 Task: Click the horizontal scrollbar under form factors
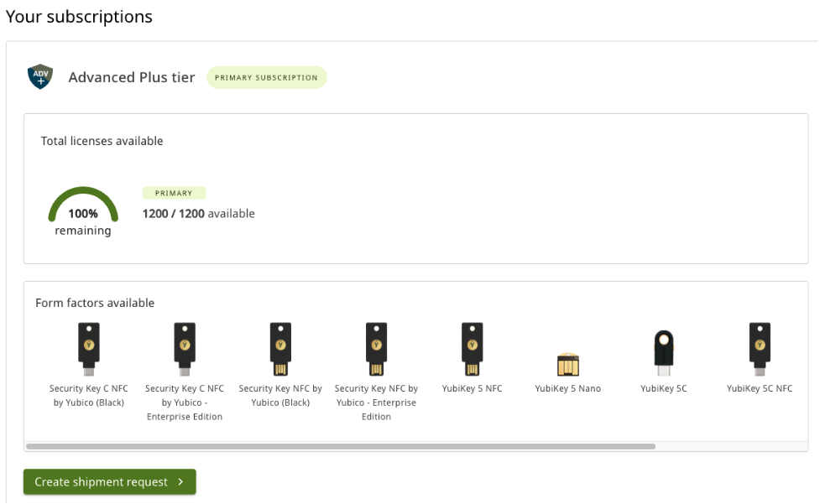point(341,446)
